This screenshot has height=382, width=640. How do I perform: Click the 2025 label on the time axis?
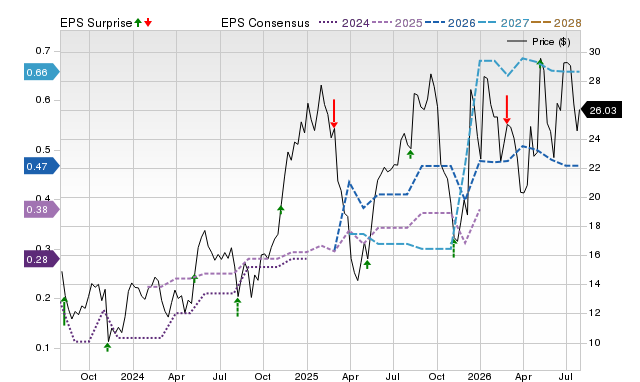[x=307, y=376]
